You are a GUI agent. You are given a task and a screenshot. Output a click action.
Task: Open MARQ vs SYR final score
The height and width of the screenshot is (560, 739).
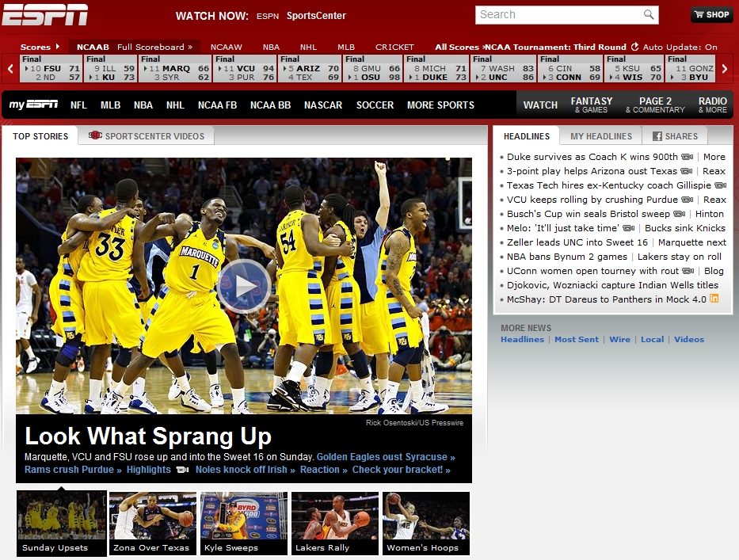point(175,68)
